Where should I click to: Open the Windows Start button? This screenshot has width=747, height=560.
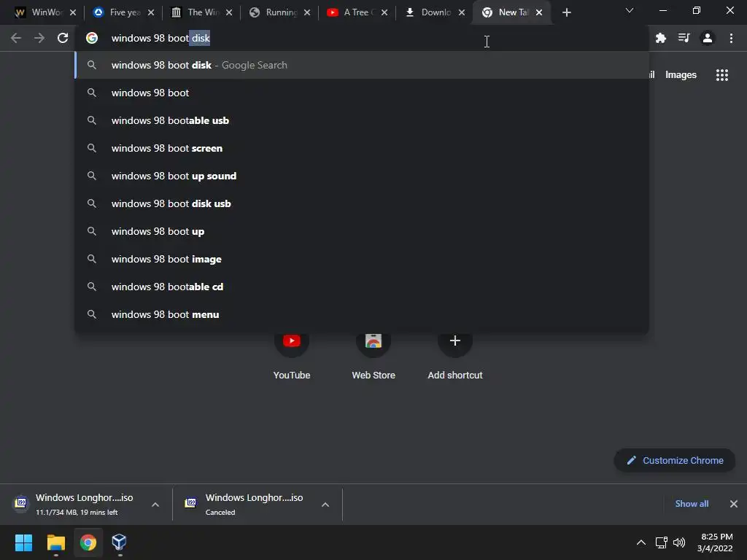pyautogui.click(x=23, y=542)
